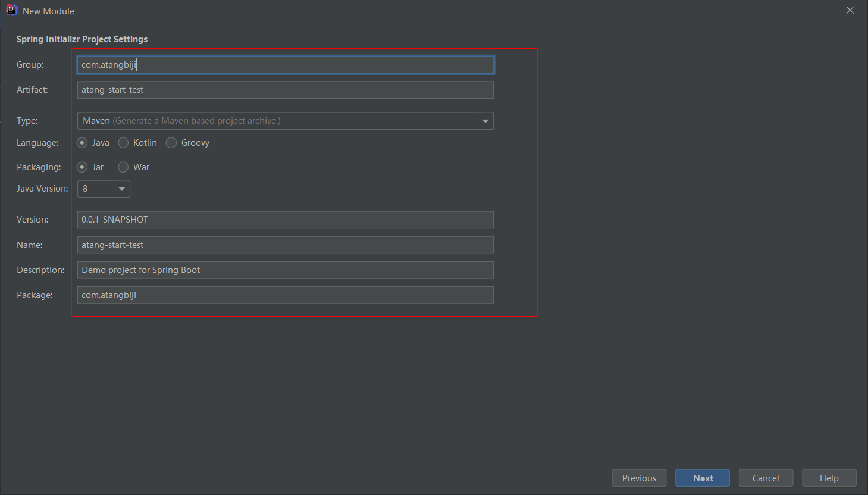Click the IntelliJ IDEA logo in title bar
Screen dimensions: 868x495
(x=11, y=10)
